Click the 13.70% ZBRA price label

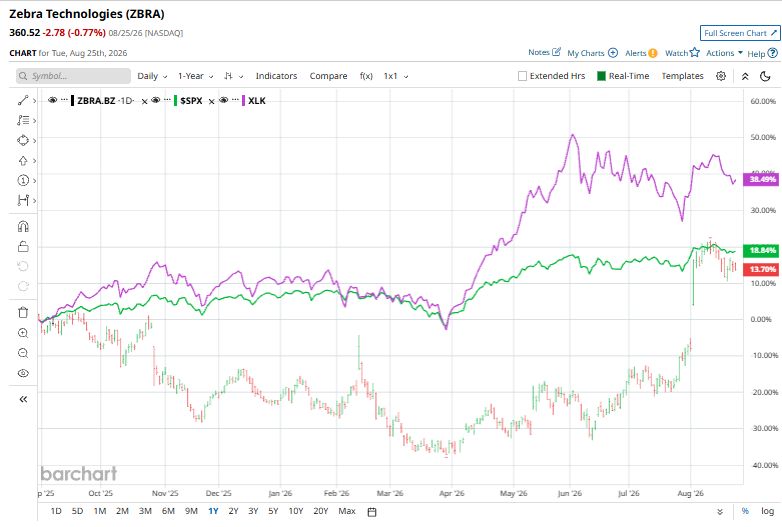(761, 270)
